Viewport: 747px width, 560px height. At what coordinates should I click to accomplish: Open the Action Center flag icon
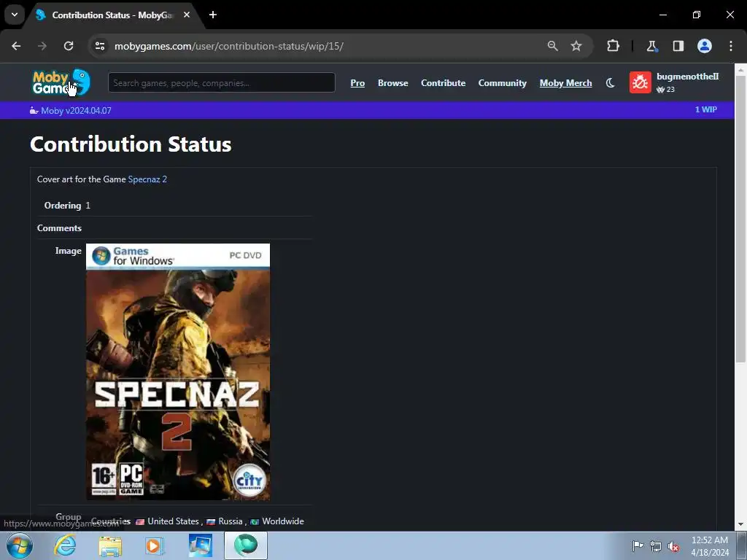click(638, 546)
